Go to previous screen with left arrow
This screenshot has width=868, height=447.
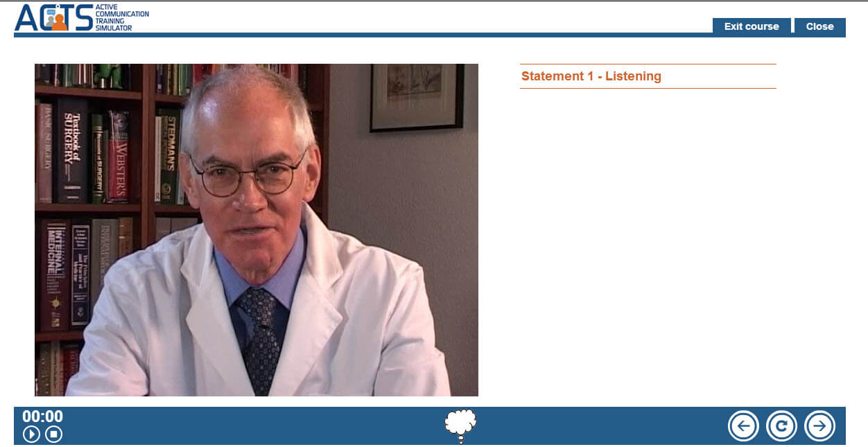point(743,426)
